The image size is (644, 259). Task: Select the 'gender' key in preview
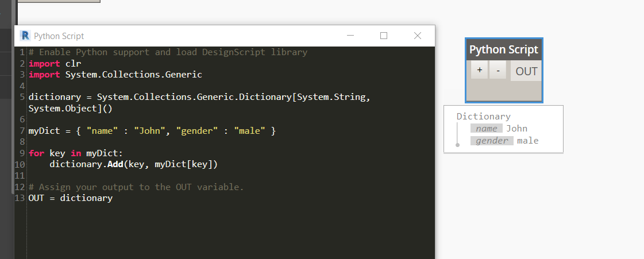(492, 141)
